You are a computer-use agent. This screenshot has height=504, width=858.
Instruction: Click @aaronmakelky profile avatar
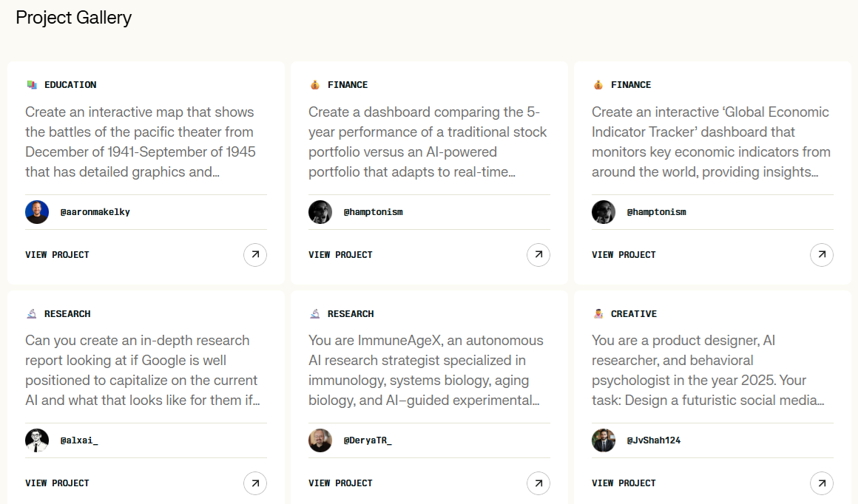[37, 212]
